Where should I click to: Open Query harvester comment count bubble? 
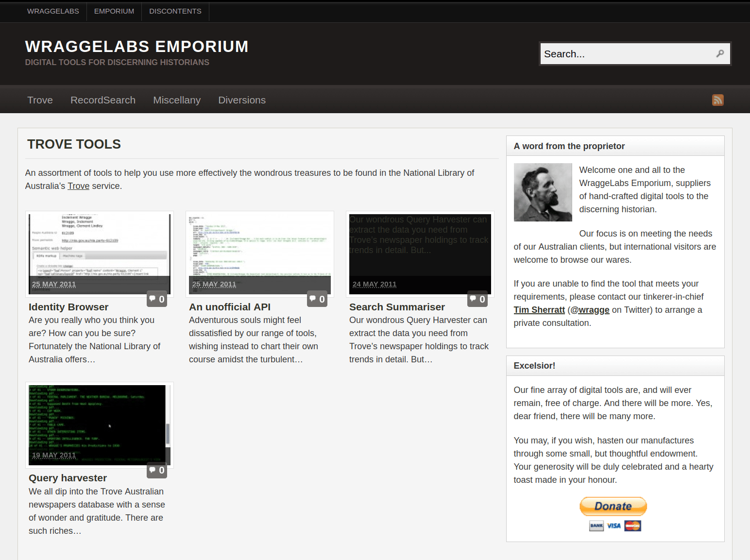pos(157,470)
